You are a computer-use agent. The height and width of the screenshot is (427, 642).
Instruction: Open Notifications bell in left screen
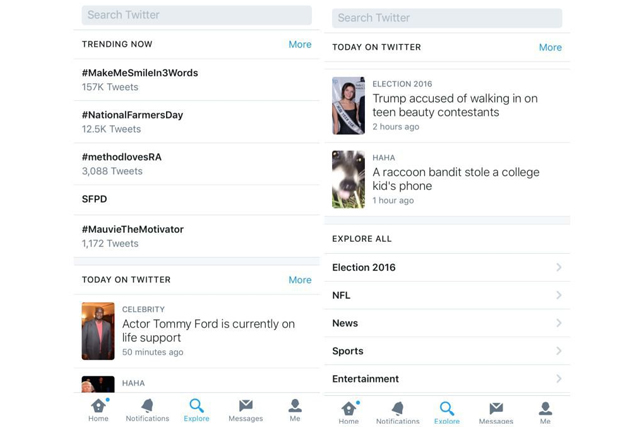tap(147, 406)
